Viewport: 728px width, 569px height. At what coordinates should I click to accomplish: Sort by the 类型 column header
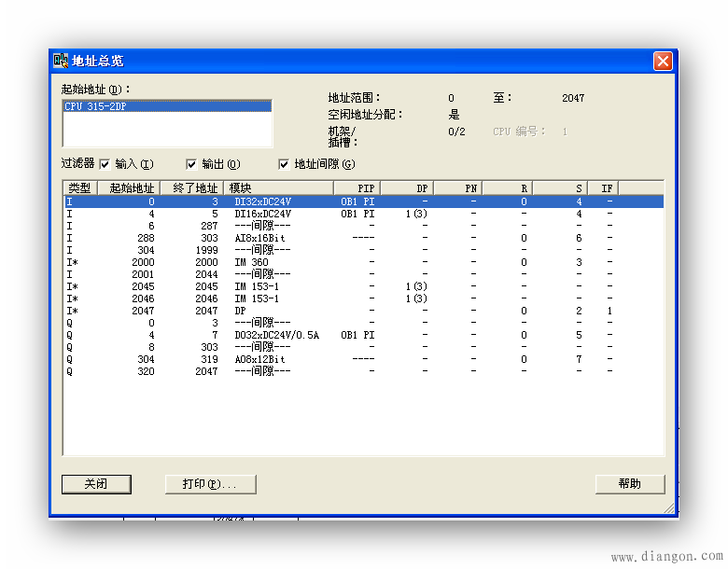click(80, 187)
